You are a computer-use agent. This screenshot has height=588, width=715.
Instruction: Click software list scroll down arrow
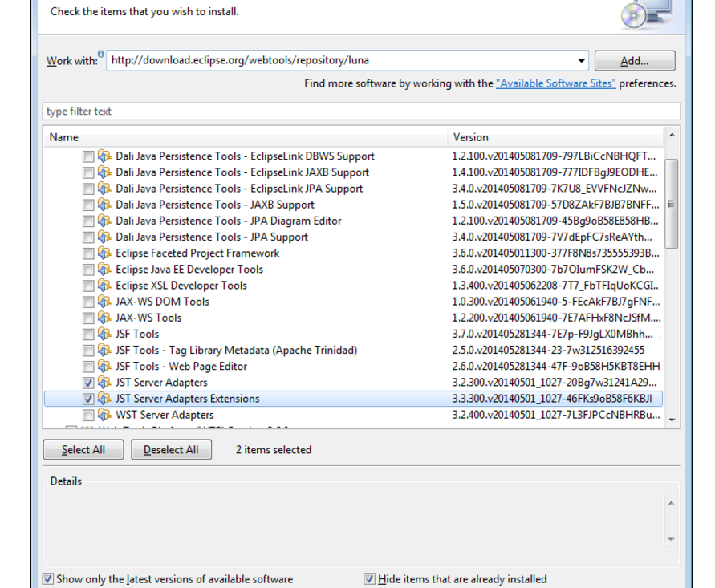pos(672,420)
